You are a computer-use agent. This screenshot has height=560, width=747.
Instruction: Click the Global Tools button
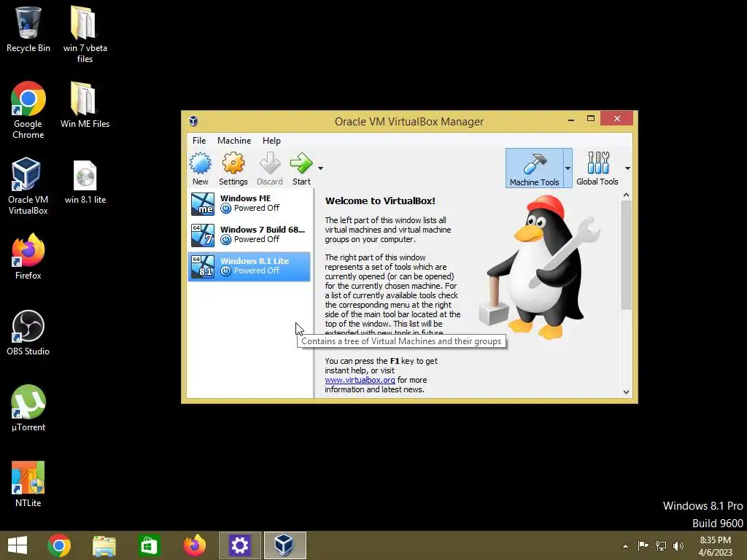pyautogui.click(x=597, y=168)
